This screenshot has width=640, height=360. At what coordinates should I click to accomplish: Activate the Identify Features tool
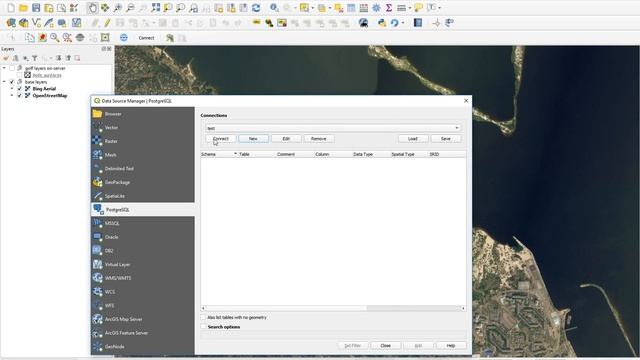(274, 7)
